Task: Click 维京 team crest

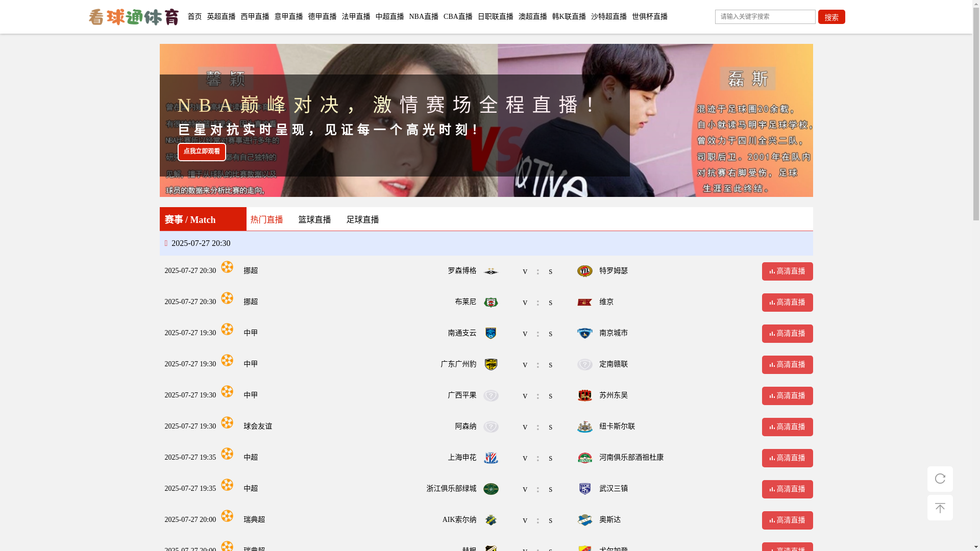Action: (x=584, y=302)
